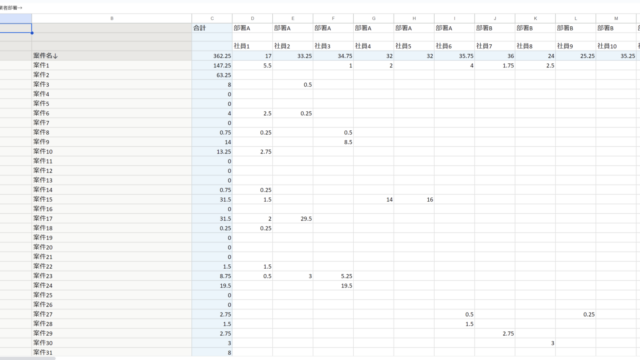Select the 社員1 header cell

252,46
